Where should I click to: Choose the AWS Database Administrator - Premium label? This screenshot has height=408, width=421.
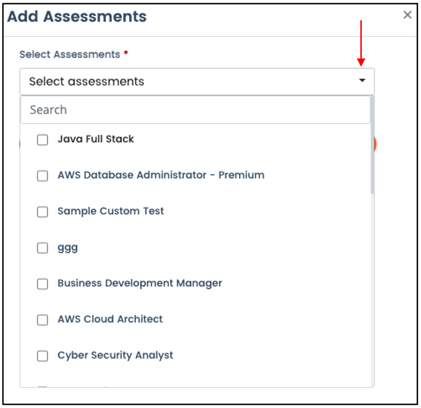[x=161, y=175]
